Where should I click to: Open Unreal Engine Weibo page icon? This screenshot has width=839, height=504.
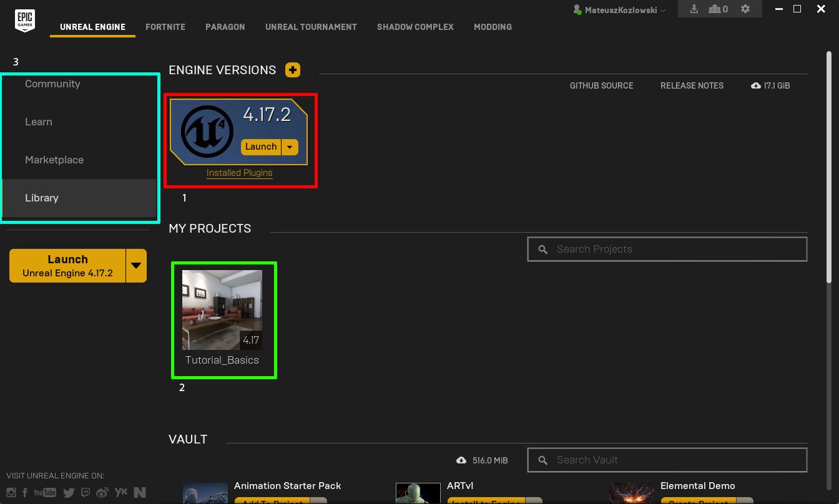tap(103, 492)
